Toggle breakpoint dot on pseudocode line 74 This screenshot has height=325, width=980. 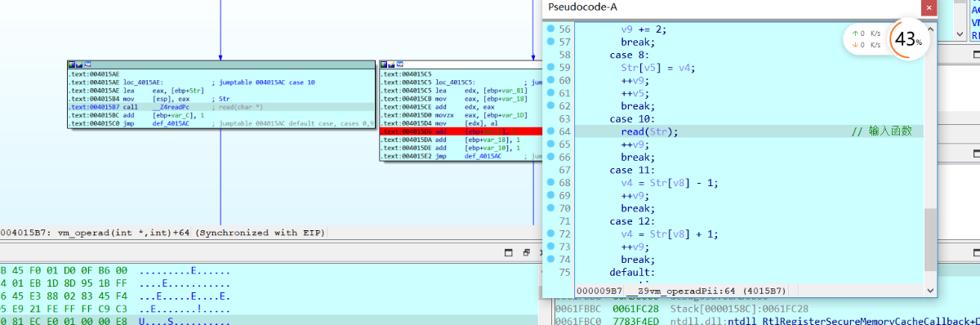click(551, 259)
